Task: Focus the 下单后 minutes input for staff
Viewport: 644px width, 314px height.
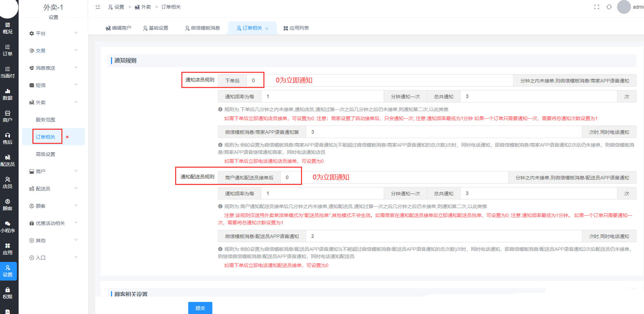Action: [x=380, y=80]
